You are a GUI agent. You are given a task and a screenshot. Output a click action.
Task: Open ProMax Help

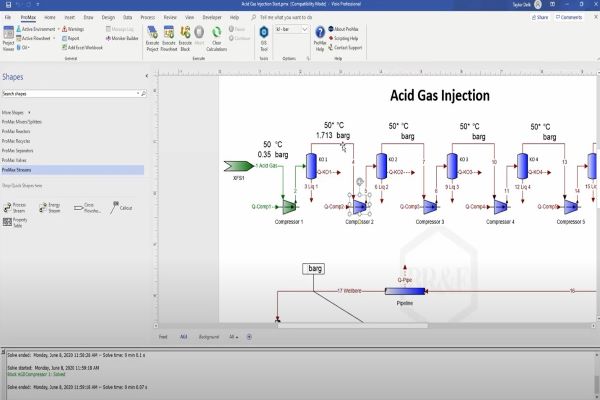(x=320, y=38)
